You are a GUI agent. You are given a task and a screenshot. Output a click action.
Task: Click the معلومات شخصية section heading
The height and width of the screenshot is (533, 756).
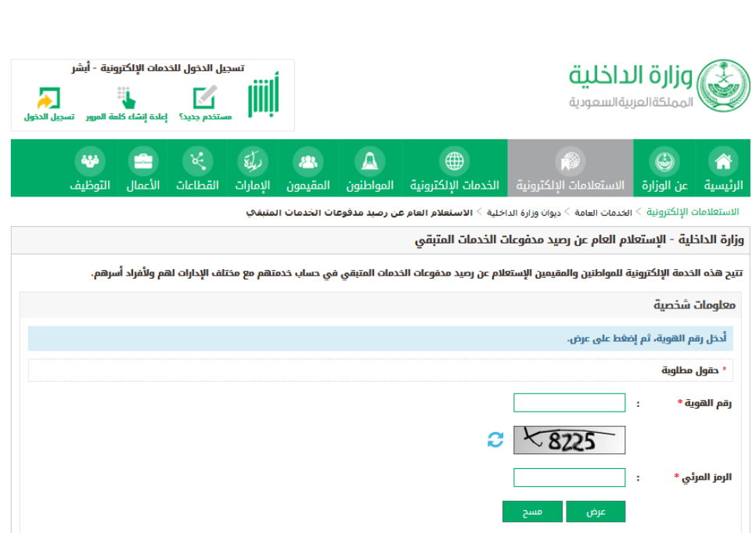(x=694, y=304)
